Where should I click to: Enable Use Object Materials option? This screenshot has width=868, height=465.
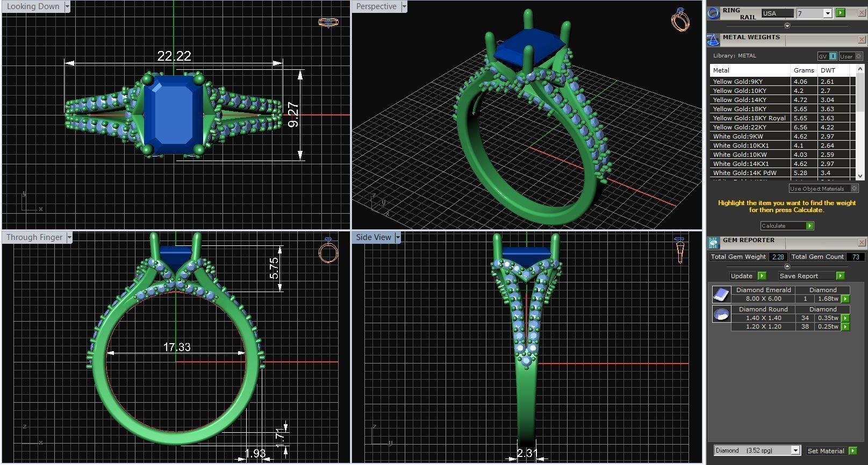tap(823, 188)
